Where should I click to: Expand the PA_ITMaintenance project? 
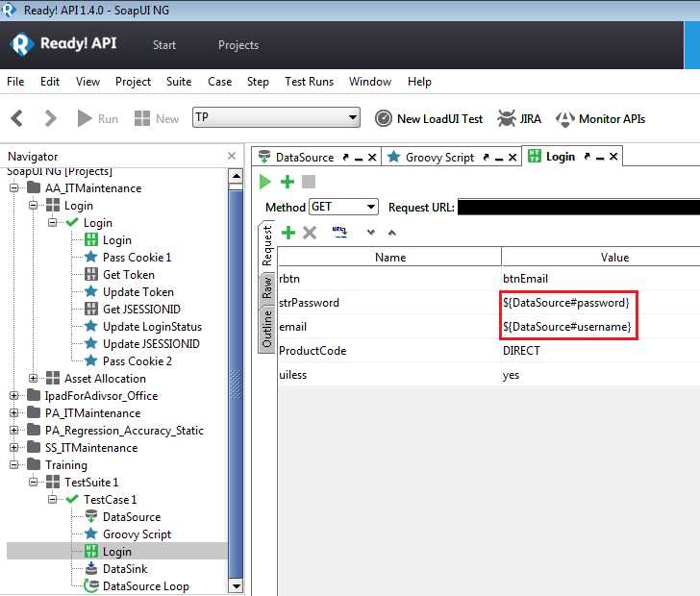[13, 413]
